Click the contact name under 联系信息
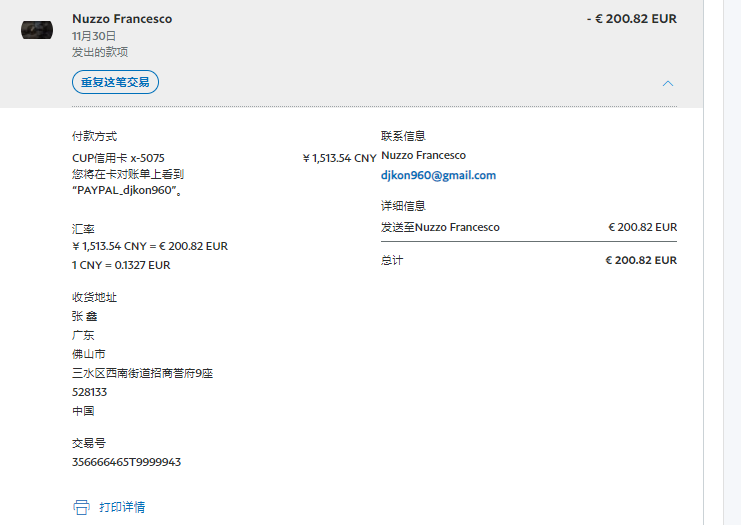The width and height of the screenshot is (741, 525). click(423, 156)
